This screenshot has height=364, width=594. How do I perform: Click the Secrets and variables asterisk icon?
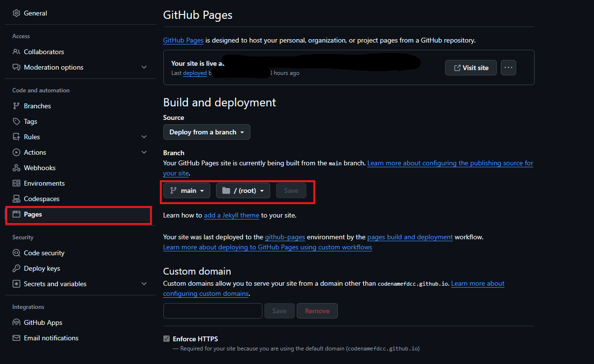pyautogui.click(x=16, y=284)
